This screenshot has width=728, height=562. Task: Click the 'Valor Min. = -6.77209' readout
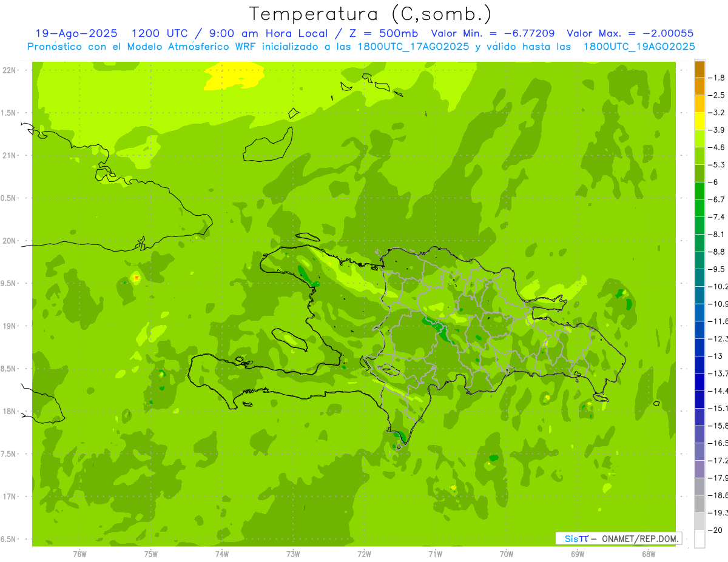click(x=493, y=33)
